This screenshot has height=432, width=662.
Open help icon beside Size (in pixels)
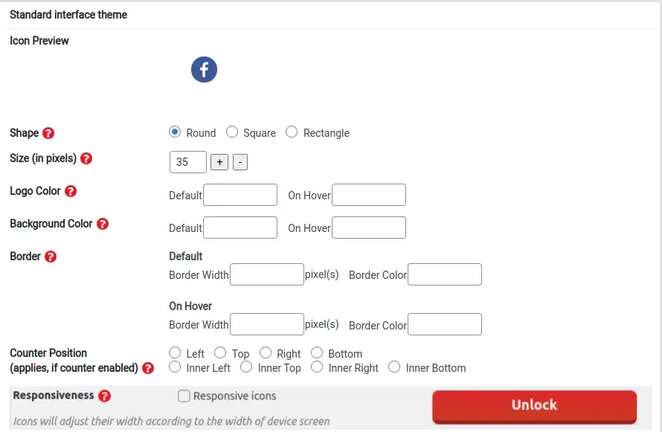(86, 158)
